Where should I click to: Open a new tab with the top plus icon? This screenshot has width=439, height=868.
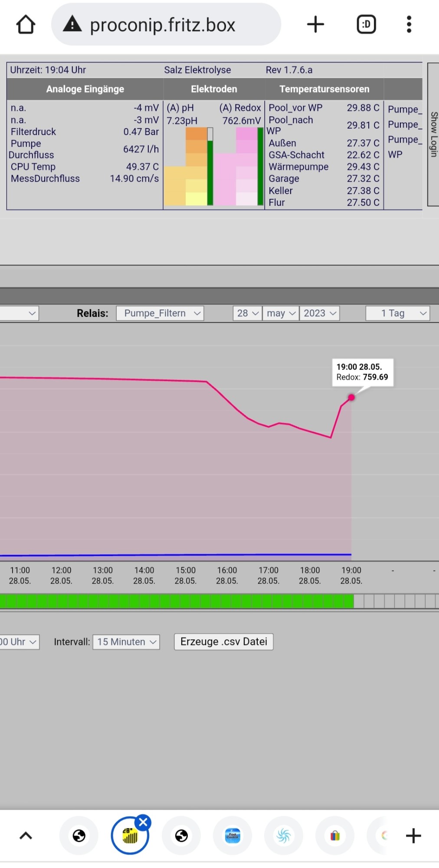coord(316,24)
